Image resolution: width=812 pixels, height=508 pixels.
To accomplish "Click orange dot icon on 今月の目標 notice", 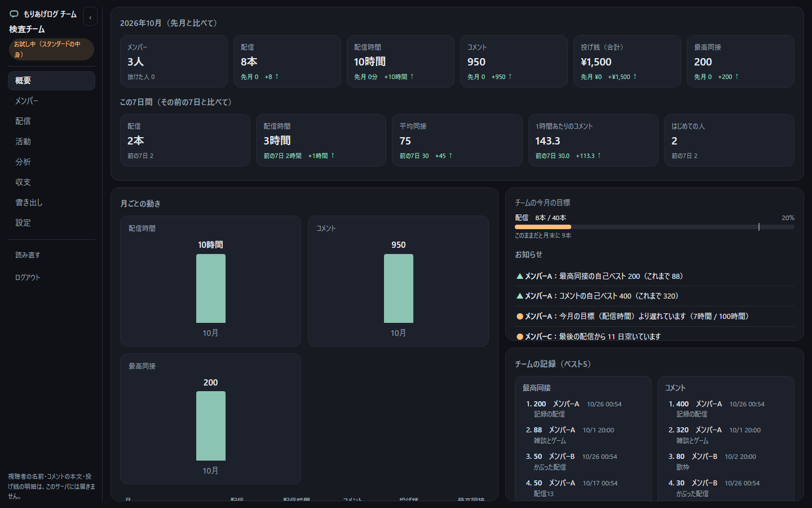I will coord(520,317).
